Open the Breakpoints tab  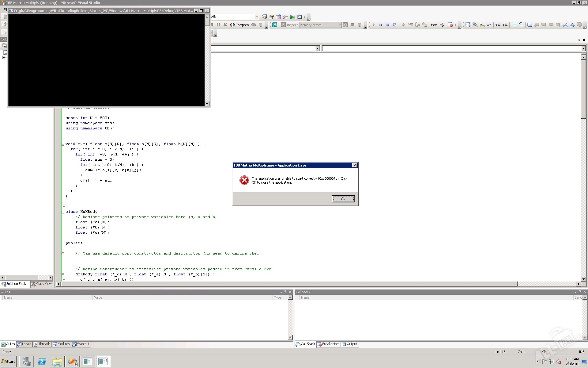pos(328,344)
